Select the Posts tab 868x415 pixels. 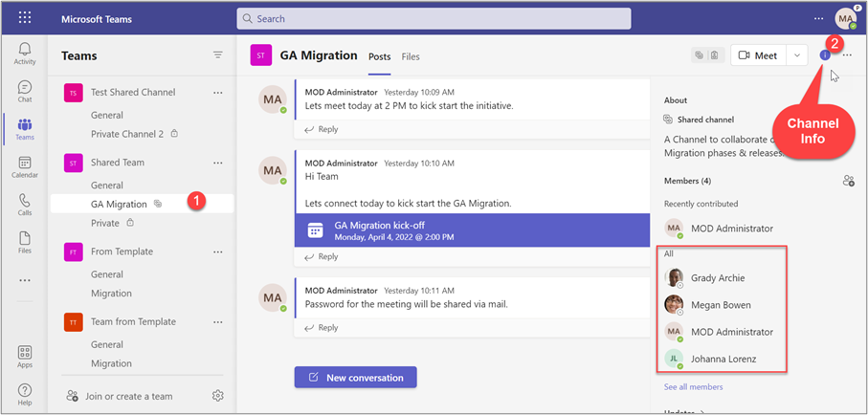tap(379, 56)
